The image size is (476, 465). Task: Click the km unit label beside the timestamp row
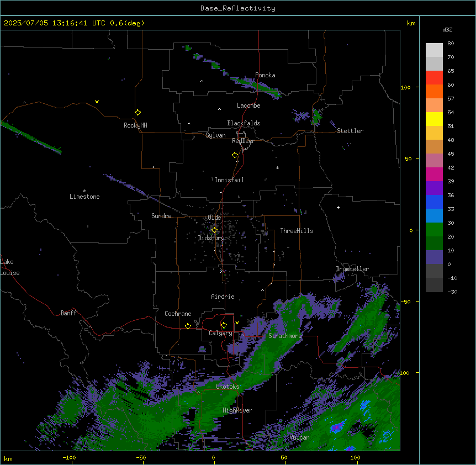point(411,23)
